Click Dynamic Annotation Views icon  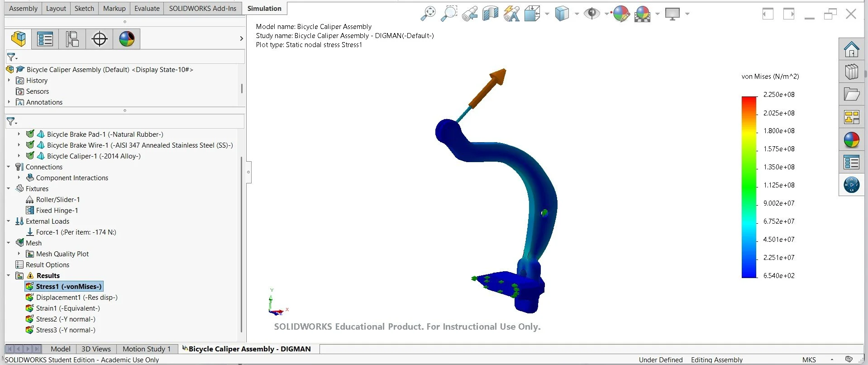pyautogui.click(x=511, y=14)
